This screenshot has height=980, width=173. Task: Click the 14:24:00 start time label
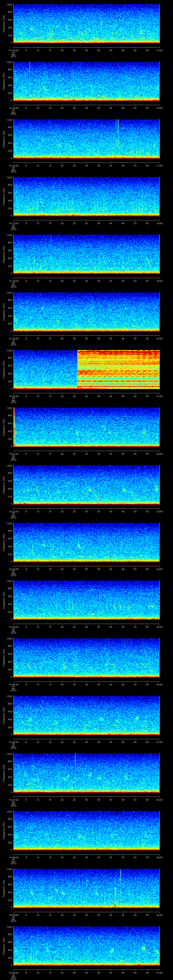[14, 627]
